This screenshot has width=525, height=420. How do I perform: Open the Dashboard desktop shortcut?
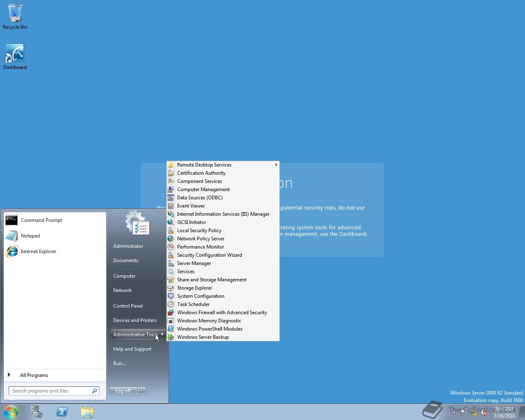(15, 57)
